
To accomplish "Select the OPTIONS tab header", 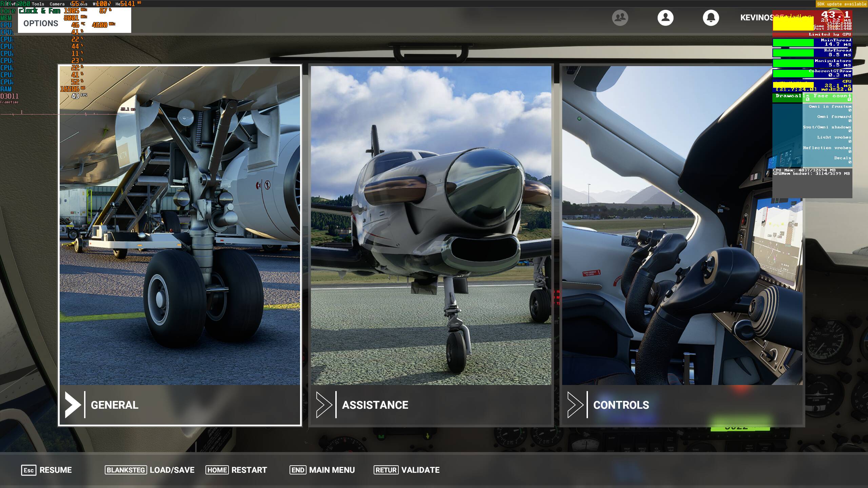I will coord(41,23).
